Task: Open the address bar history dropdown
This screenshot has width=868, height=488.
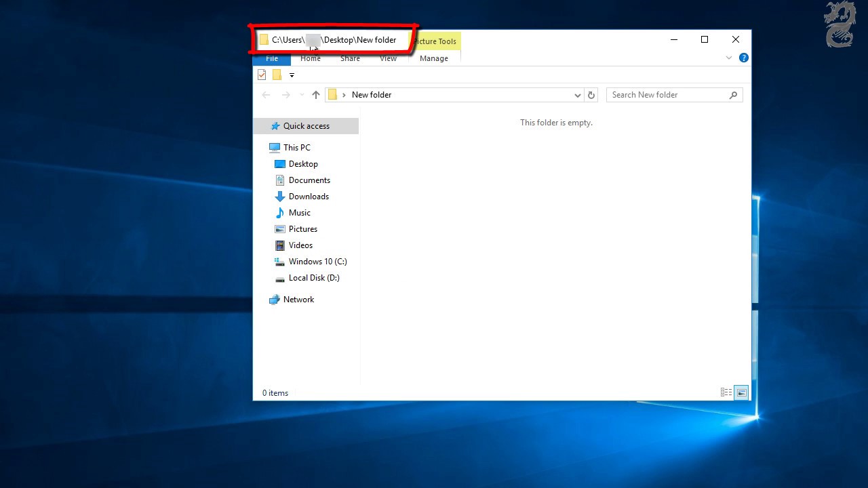Action: pyautogui.click(x=578, y=95)
